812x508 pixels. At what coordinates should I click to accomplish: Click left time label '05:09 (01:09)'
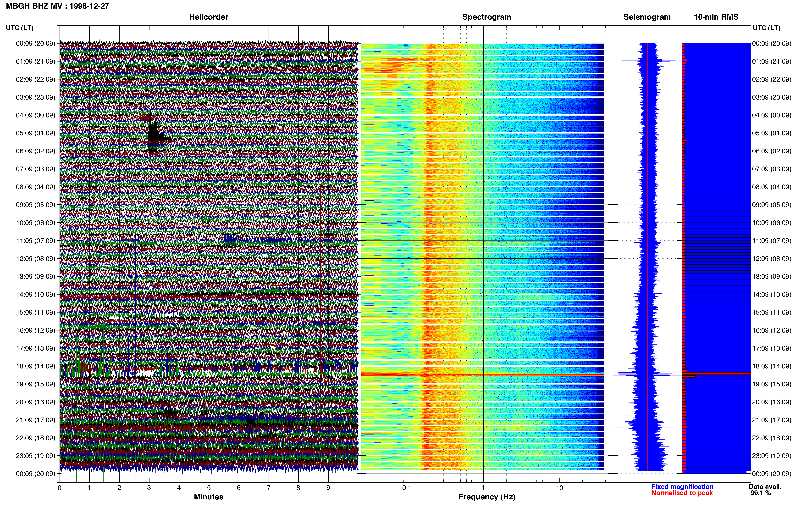coord(36,133)
